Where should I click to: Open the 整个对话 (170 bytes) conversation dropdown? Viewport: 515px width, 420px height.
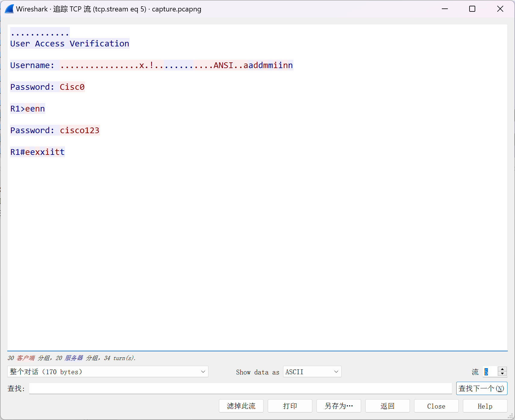point(107,371)
